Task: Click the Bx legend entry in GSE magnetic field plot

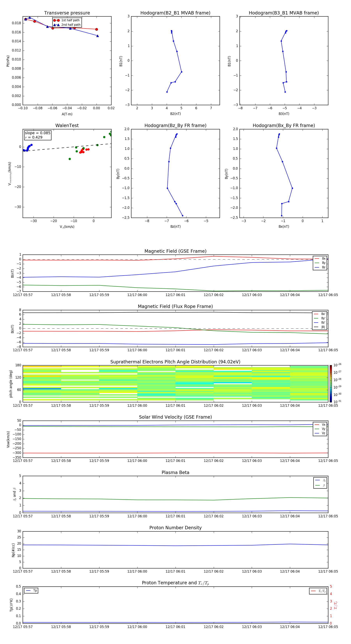Action: point(320,259)
